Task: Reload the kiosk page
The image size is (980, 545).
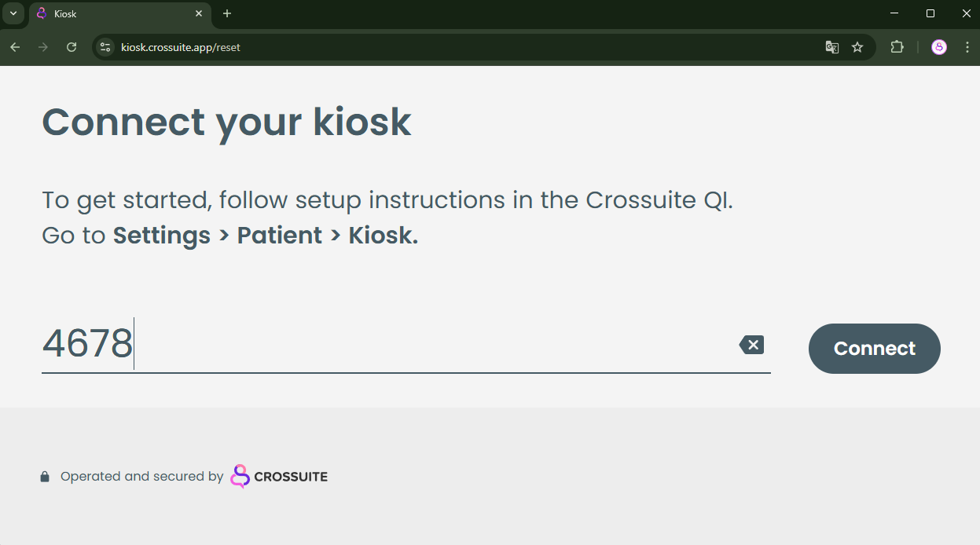Action: click(x=72, y=47)
